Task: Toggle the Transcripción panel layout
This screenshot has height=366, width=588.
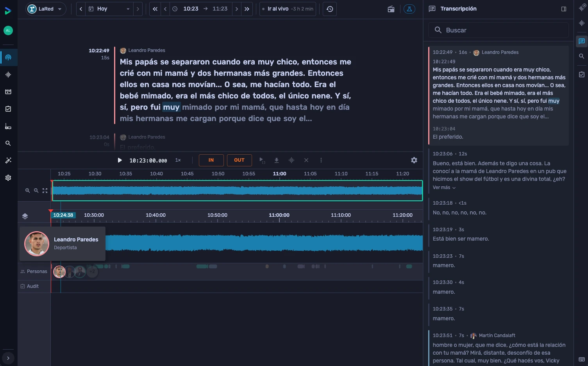Action: (x=564, y=9)
